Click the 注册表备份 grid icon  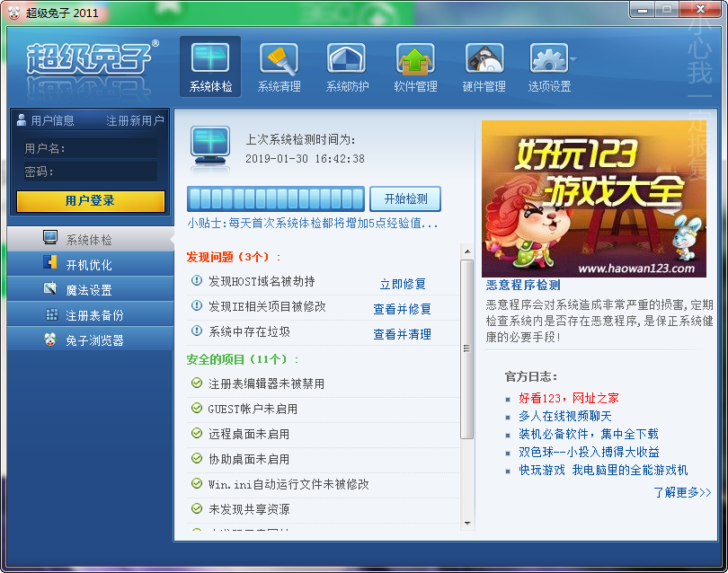point(52,314)
